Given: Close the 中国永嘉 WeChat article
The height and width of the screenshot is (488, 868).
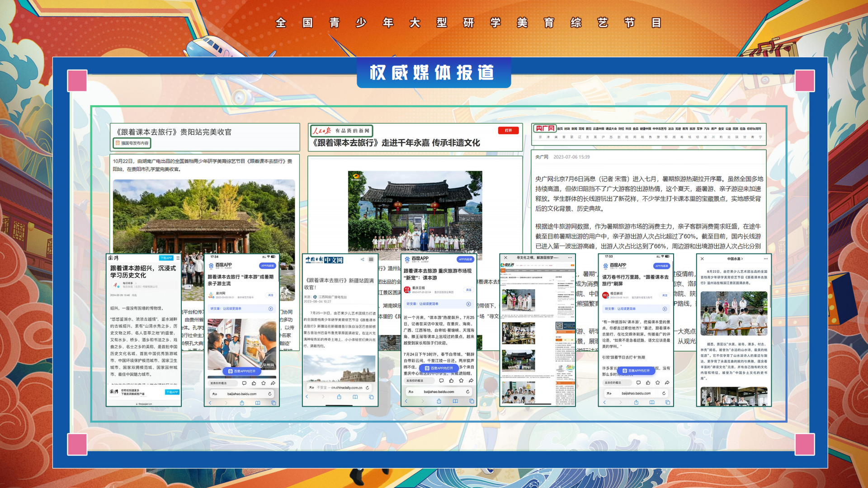Looking at the screenshot, I should tap(702, 259).
